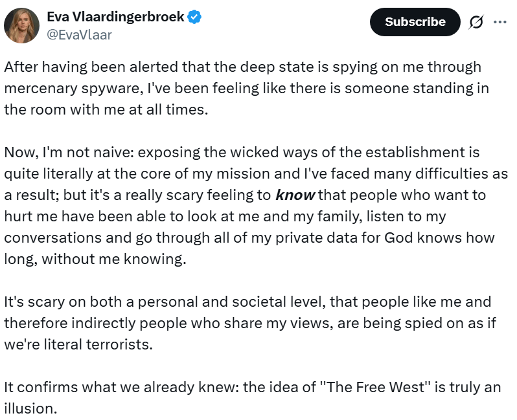The height and width of the screenshot is (420, 517).
Task: Open the @EvaVlaar handle link
Action: pos(79,35)
